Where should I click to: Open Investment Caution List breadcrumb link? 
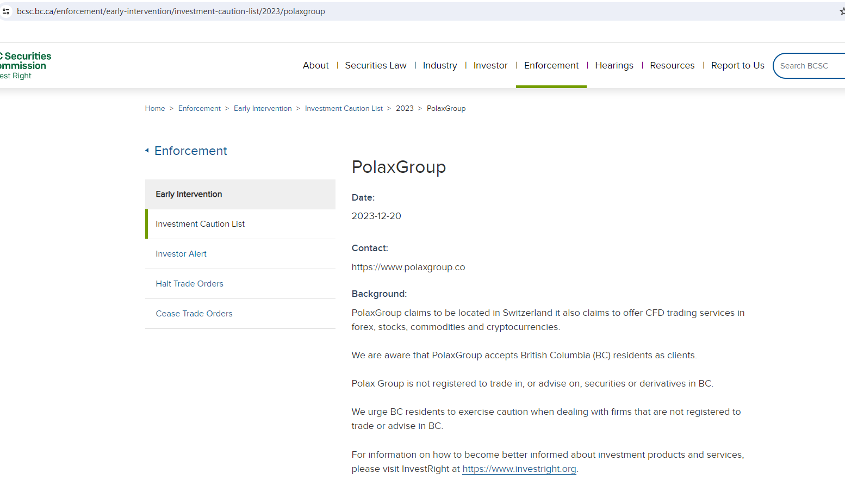click(x=344, y=109)
